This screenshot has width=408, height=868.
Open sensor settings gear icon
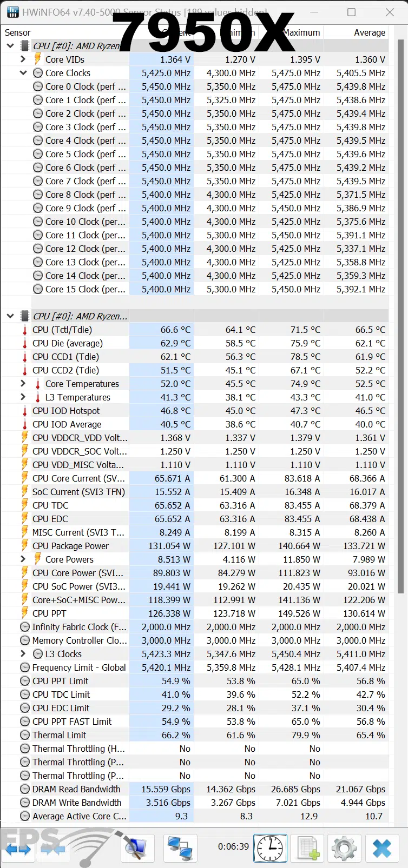point(344,848)
